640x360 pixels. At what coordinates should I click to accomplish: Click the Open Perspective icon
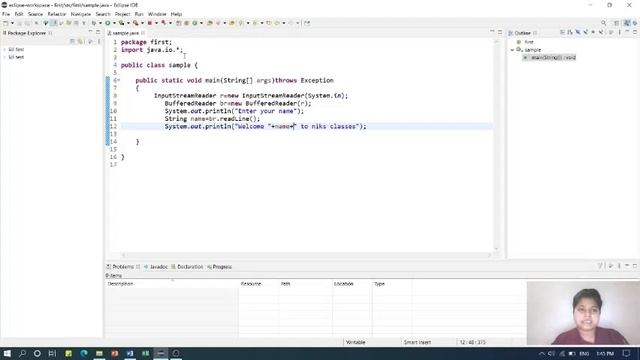(617, 23)
